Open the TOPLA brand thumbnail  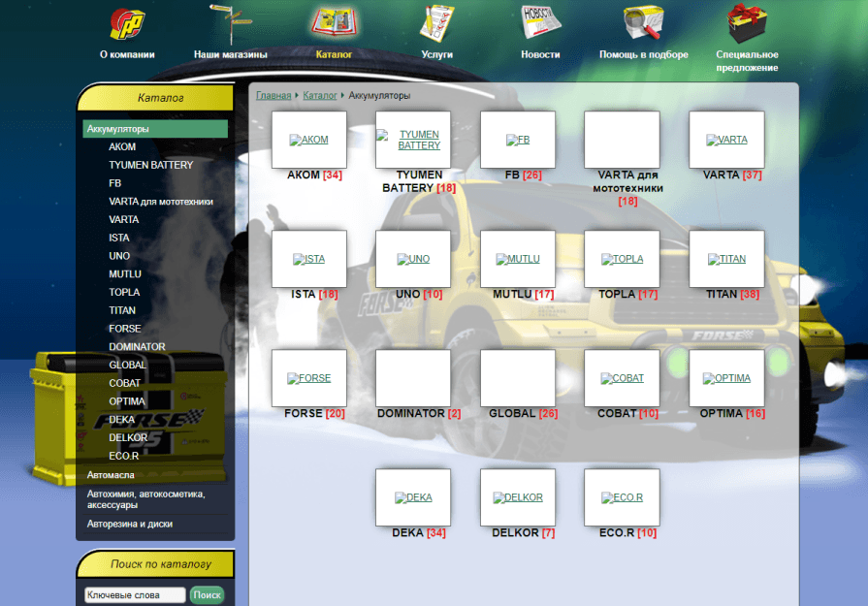click(622, 259)
